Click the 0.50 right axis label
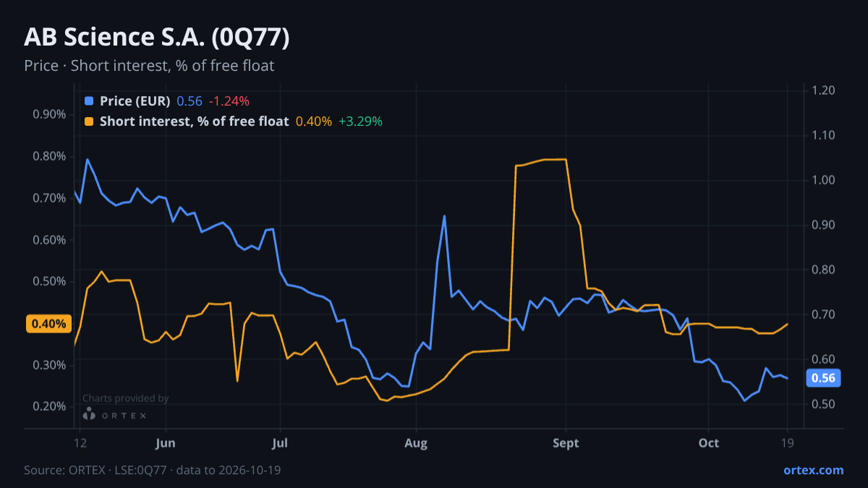 [x=824, y=404]
